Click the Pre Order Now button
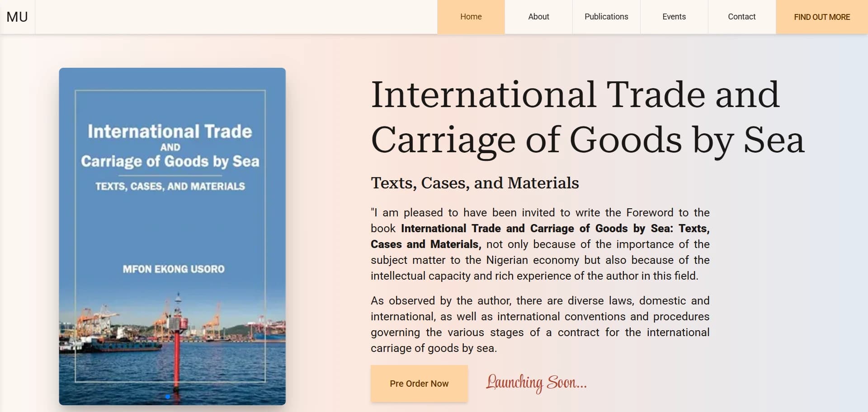This screenshot has width=868, height=412. (x=419, y=383)
